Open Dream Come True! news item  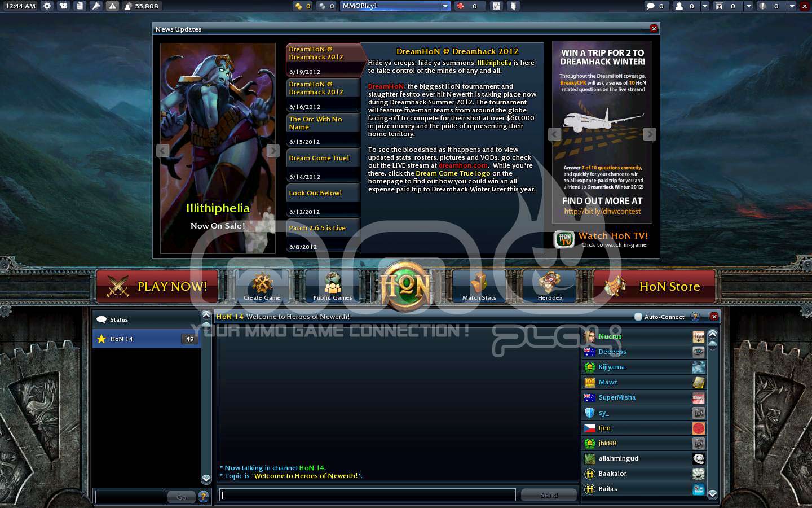pyautogui.click(x=323, y=165)
